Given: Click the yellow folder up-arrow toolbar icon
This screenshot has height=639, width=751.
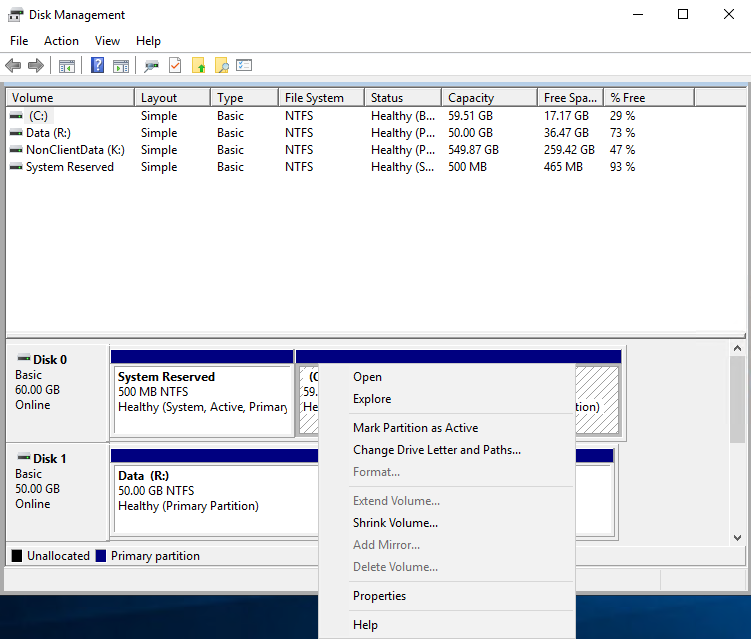Looking at the screenshot, I should [198, 65].
